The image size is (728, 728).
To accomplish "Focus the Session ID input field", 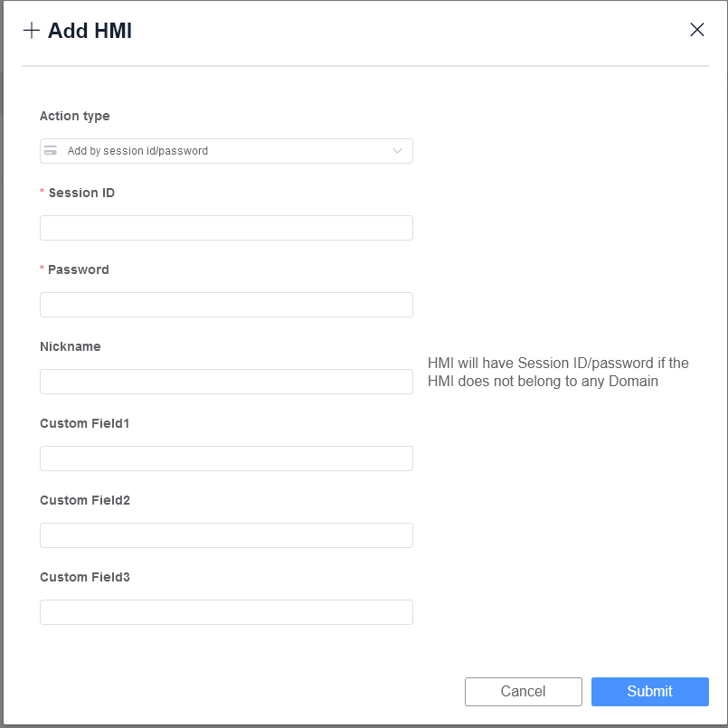I will pyautogui.click(x=226, y=228).
